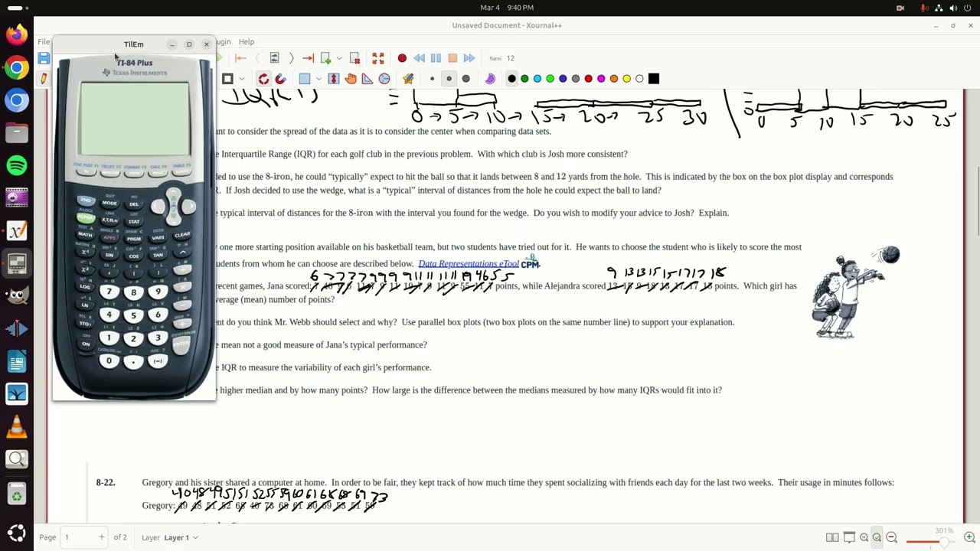Click the MODE key on TI-84
The image size is (980, 551).
click(x=109, y=204)
